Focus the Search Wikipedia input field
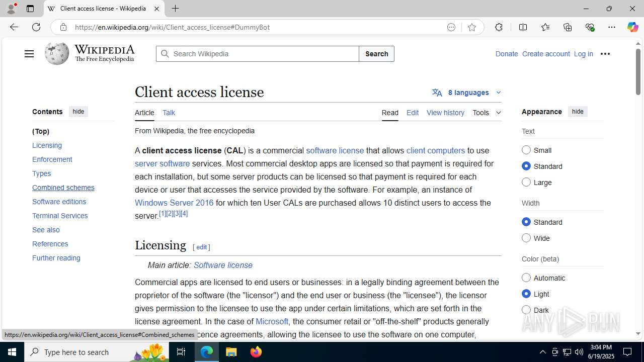644x362 pixels. (258, 54)
